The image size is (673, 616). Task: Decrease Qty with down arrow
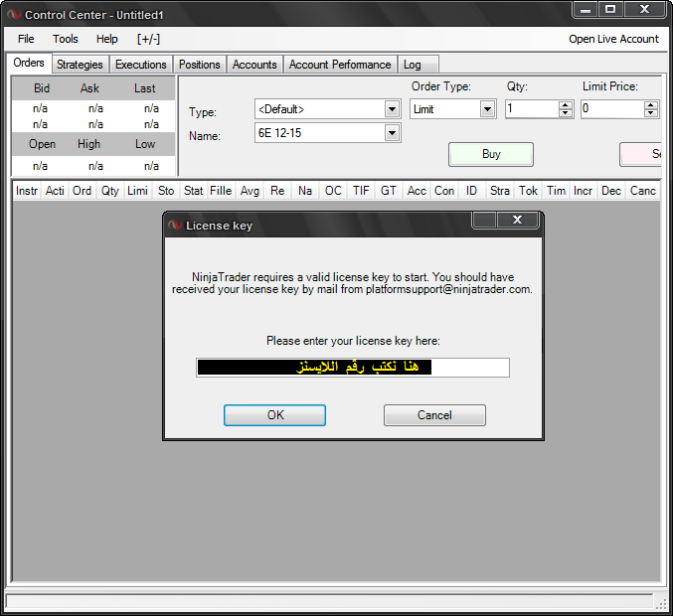[x=566, y=113]
